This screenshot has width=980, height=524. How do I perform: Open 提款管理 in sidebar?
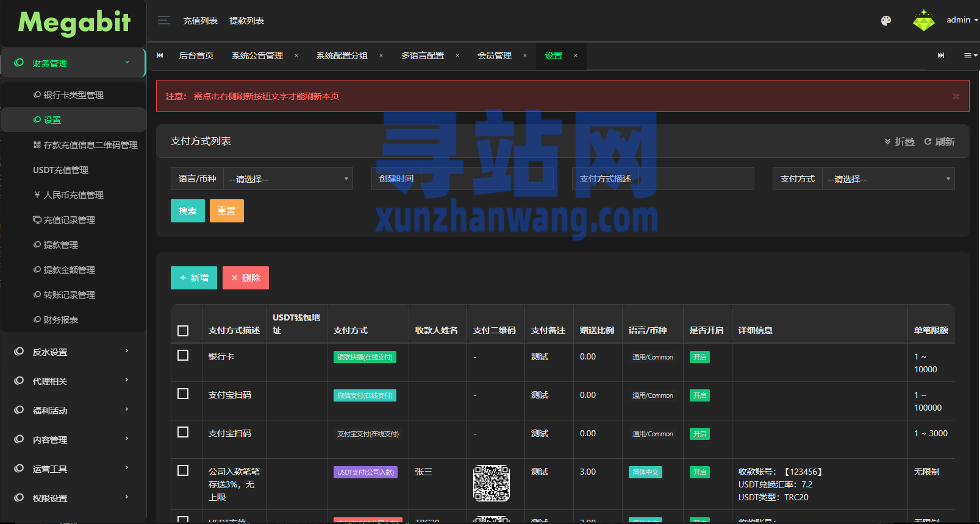pyautogui.click(x=73, y=245)
